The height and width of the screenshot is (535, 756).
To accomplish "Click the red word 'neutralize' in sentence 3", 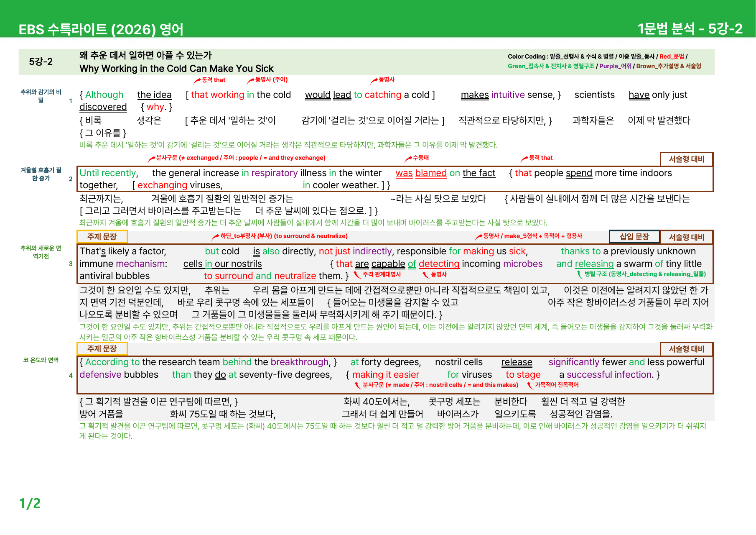I will click(x=295, y=276).
